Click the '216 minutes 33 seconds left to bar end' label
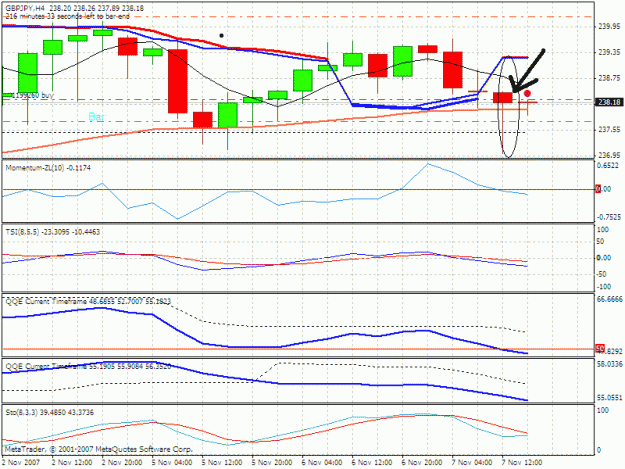Viewport: 625px width, 469px height. tap(67, 16)
